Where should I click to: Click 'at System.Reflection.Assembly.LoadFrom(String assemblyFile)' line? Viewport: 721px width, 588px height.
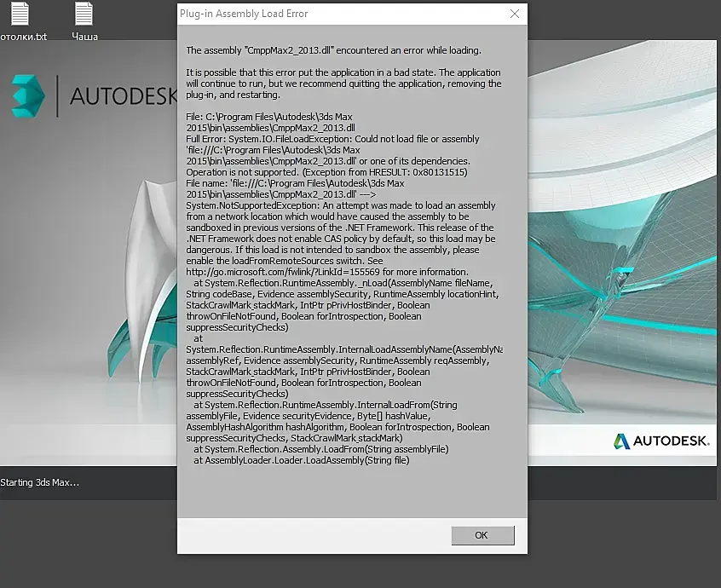tap(321, 449)
